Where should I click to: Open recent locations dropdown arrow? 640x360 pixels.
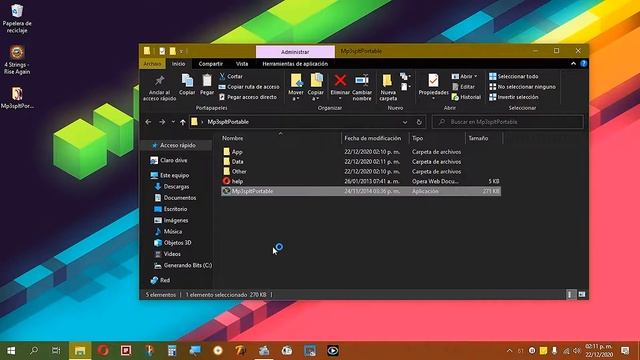[x=173, y=122]
